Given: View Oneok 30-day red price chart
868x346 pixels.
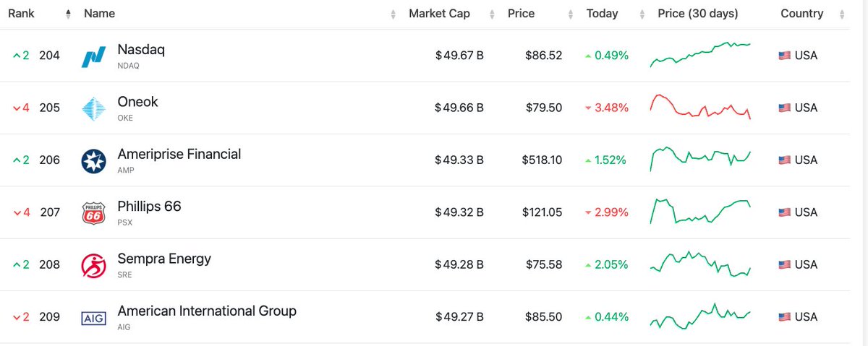Looking at the screenshot, I should pos(700,107).
